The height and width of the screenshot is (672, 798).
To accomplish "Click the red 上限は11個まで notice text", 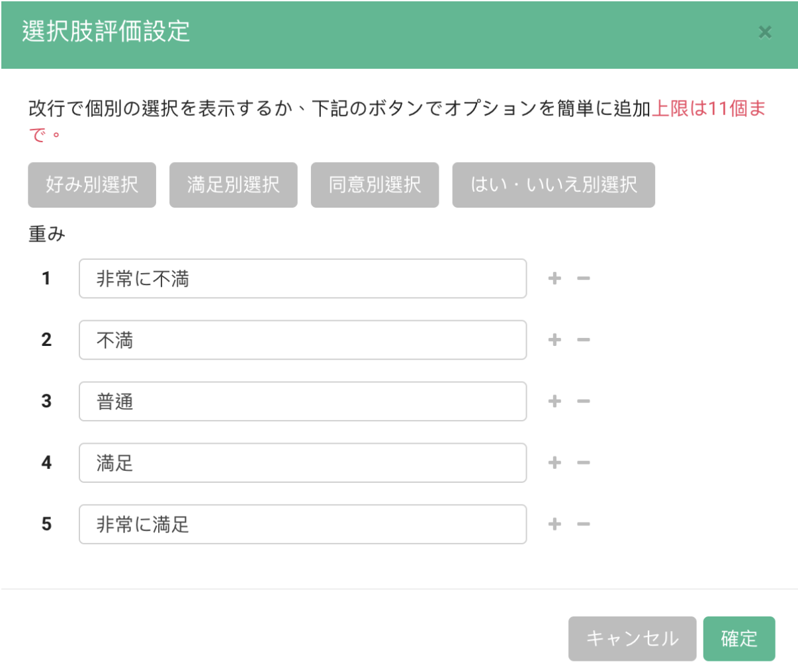I will coord(709,108).
